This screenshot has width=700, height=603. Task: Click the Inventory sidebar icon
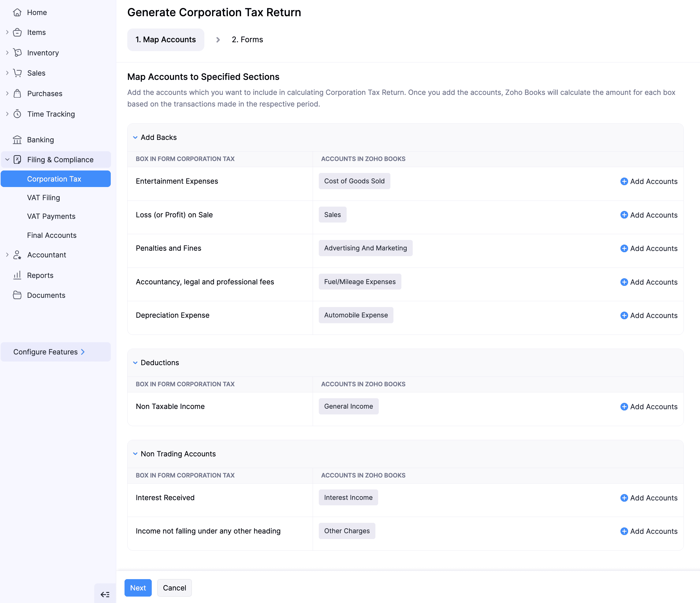pos(17,53)
